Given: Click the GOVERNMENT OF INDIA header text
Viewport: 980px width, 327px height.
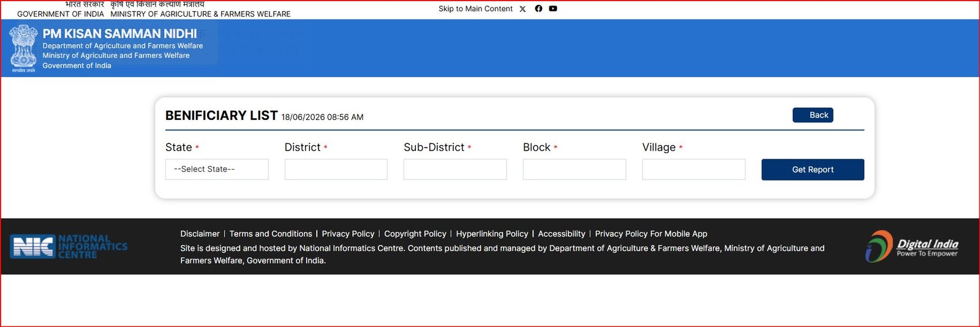Looking at the screenshot, I should coord(61,14).
